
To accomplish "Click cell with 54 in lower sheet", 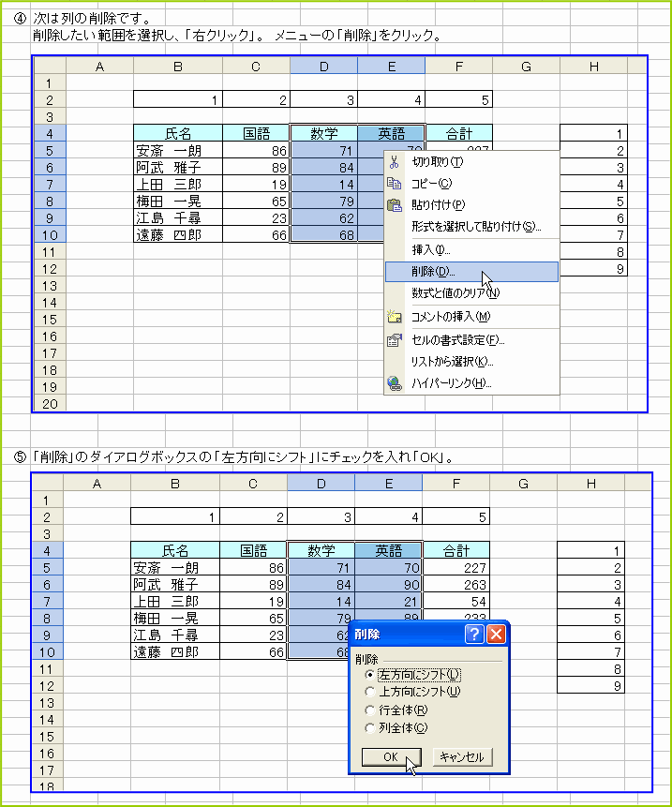I will [x=455, y=601].
